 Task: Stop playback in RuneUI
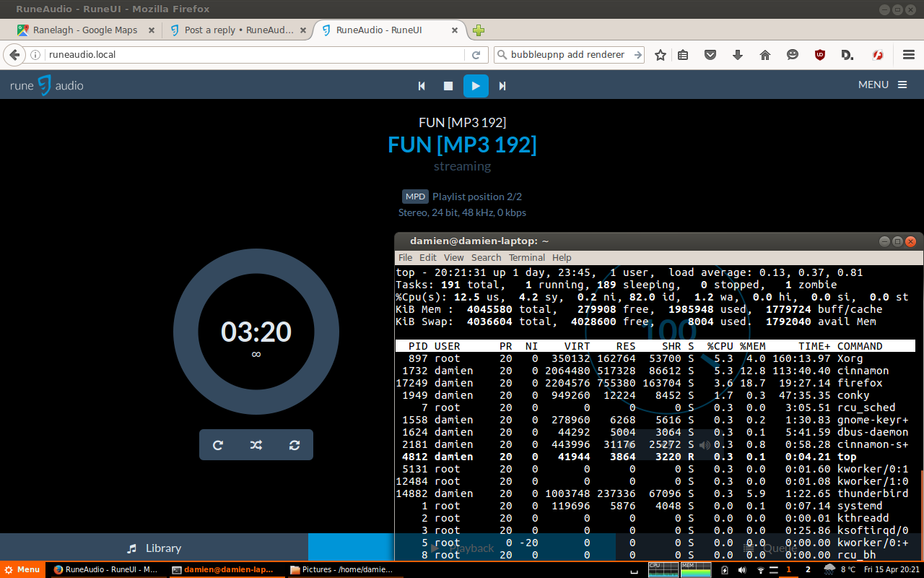point(448,86)
